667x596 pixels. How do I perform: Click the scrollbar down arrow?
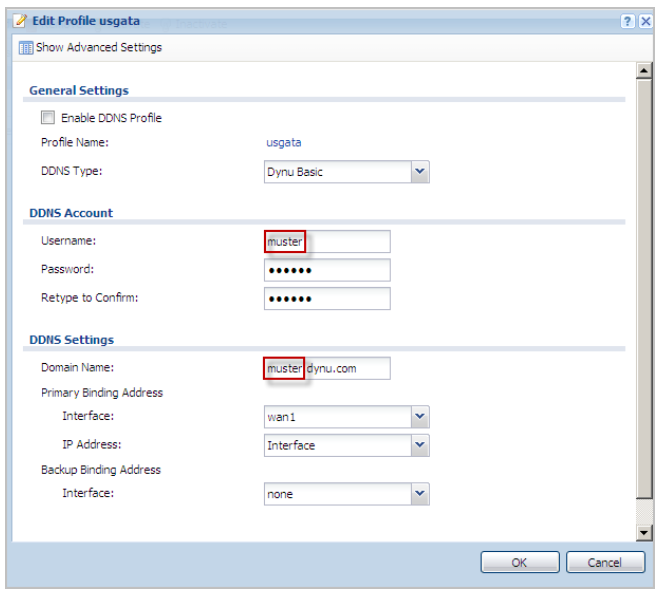pos(645,533)
